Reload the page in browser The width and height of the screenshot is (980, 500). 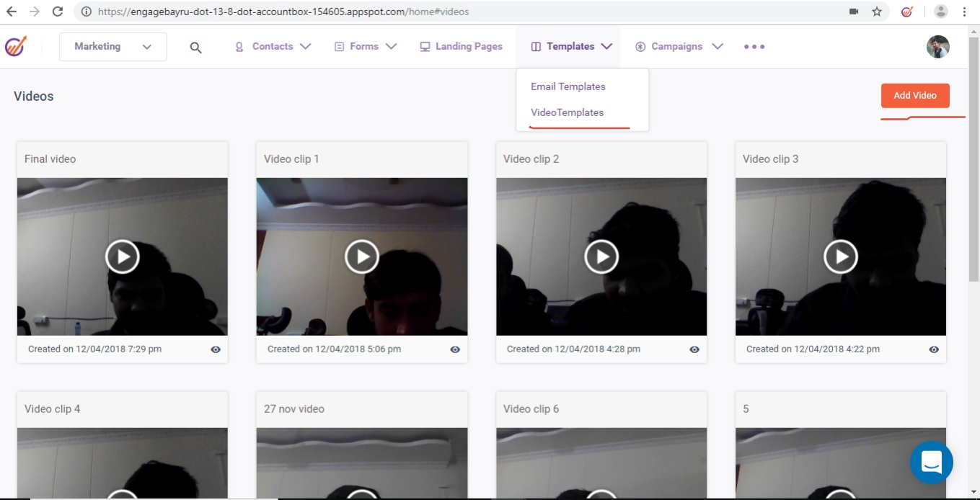click(58, 12)
